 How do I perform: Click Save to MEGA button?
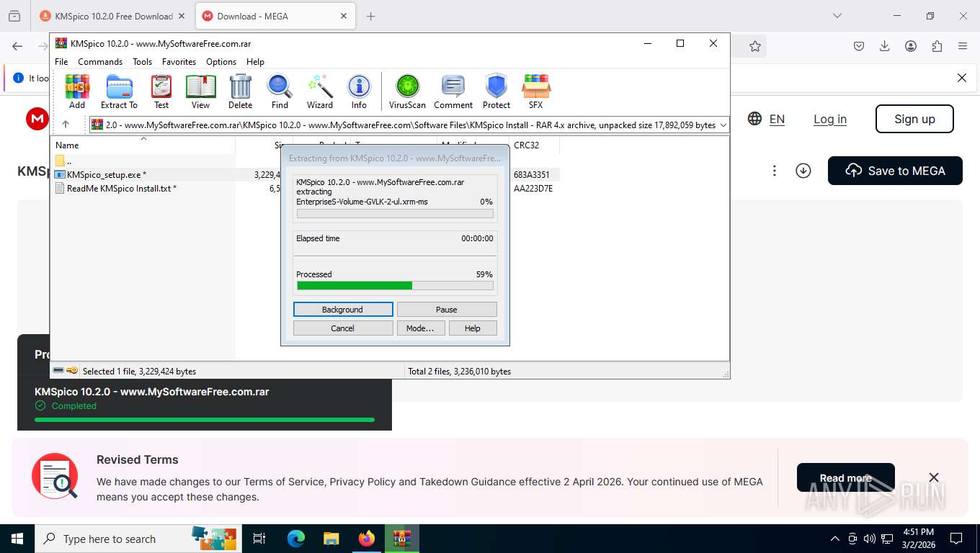895,171
